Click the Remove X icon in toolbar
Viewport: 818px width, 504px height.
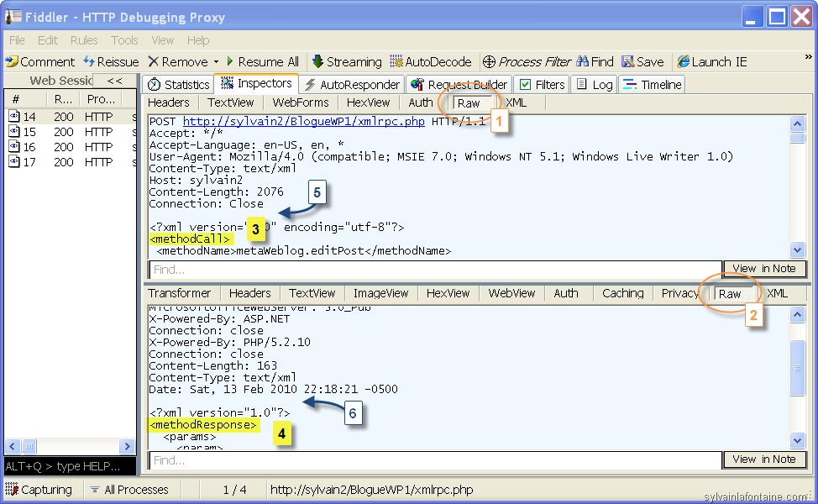coord(154,62)
